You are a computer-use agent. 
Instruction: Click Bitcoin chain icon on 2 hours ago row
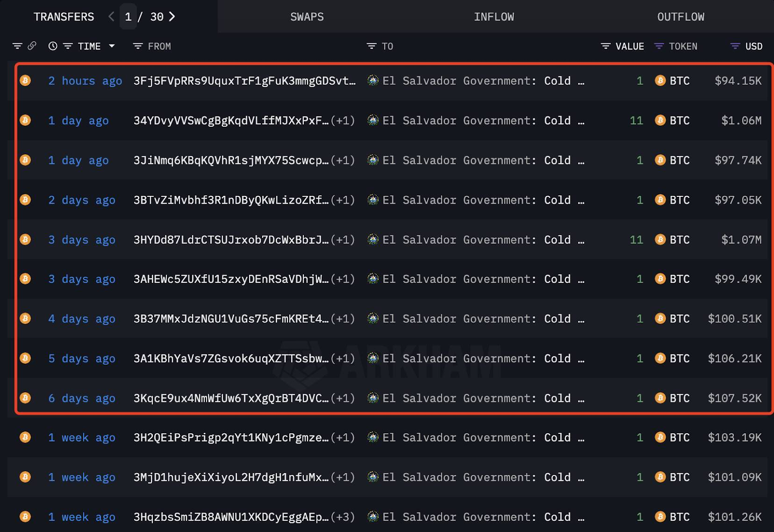(25, 80)
